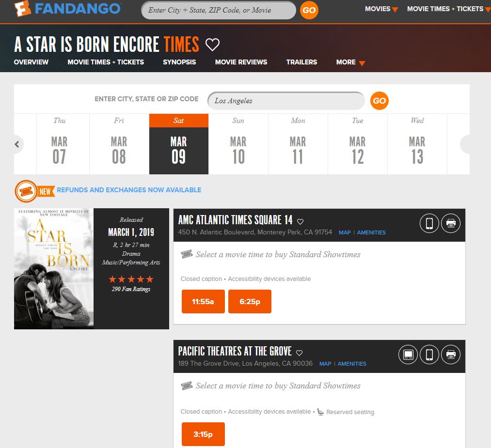
Task: Select Thu Mar 07 date
Action: point(60,144)
